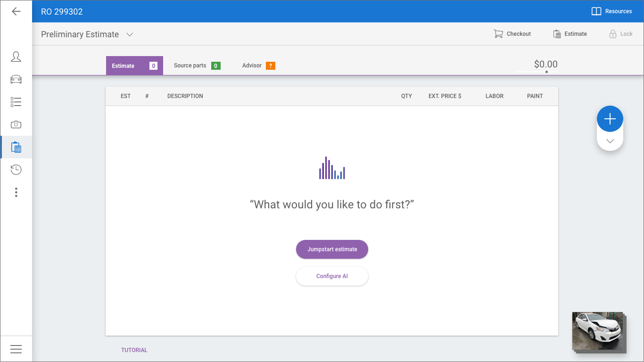Image resolution: width=644 pixels, height=362 pixels.
Task: Open Checkout from the toolbar
Action: (512, 34)
